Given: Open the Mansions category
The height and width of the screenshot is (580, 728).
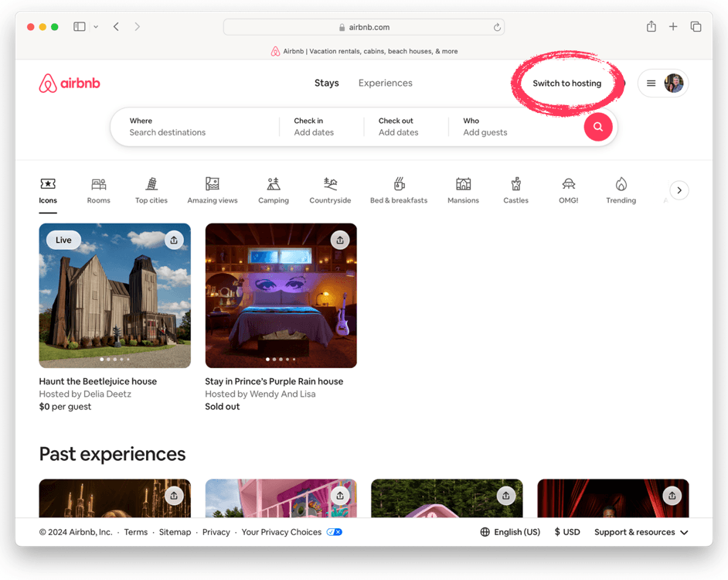Looking at the screenshot, I should 463,190.
